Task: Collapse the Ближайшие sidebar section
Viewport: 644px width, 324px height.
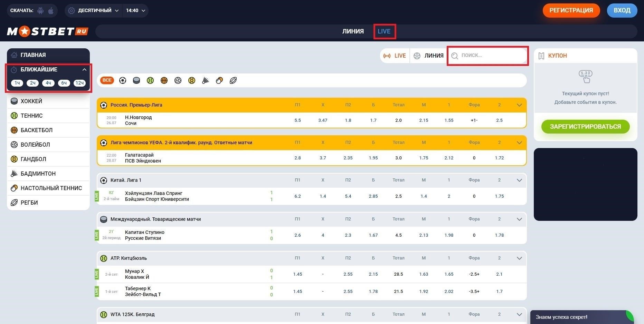Action: 84,70
